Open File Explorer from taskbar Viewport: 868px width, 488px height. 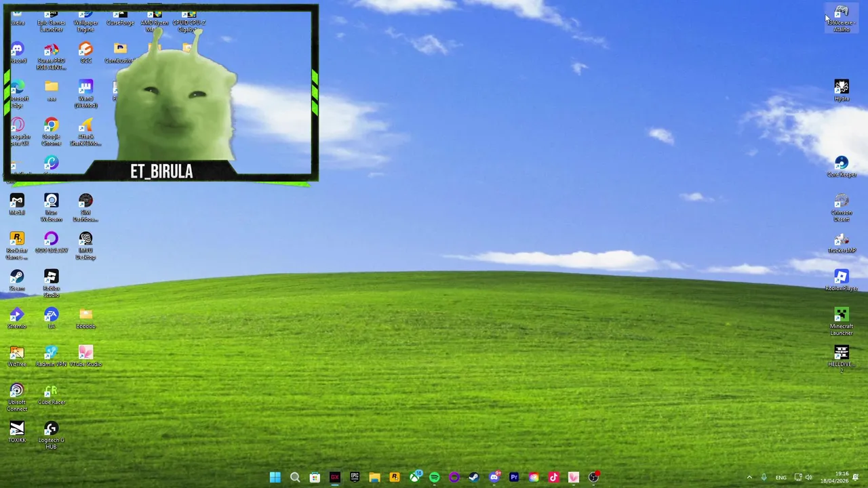pos(374,477)
